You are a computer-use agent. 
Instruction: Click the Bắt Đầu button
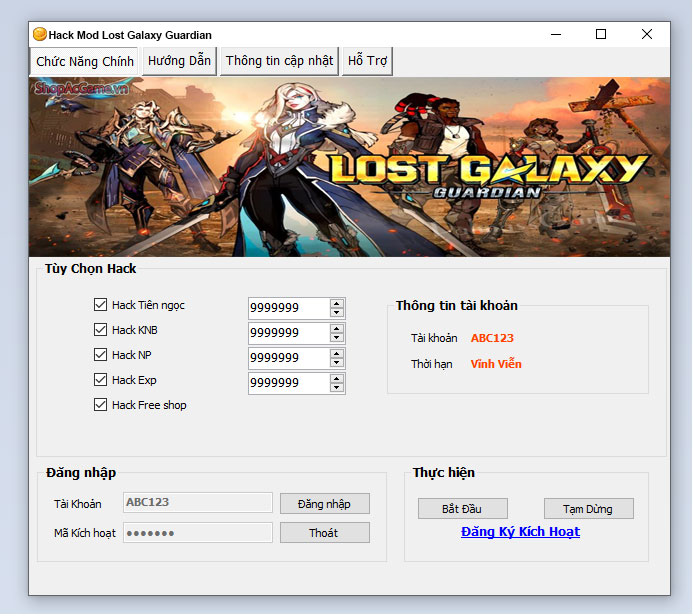click(x=463, y=509)
